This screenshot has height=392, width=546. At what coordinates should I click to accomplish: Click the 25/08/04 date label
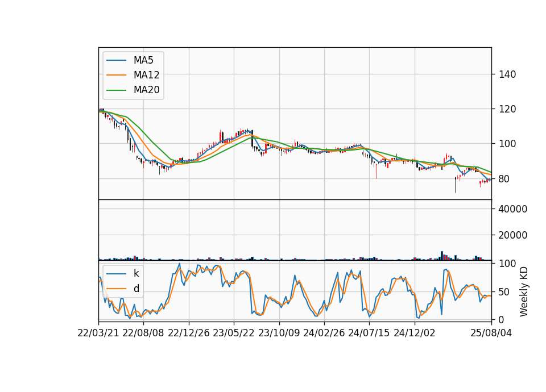pos(491,333)
